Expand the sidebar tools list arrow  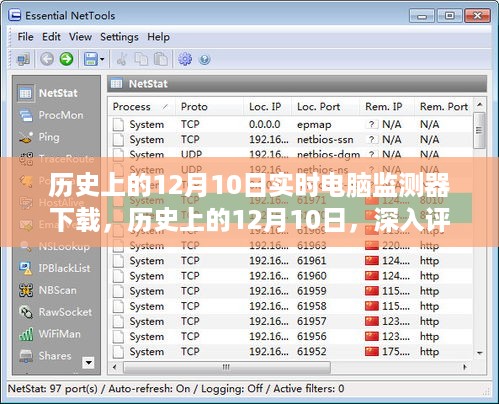(88, 362)
